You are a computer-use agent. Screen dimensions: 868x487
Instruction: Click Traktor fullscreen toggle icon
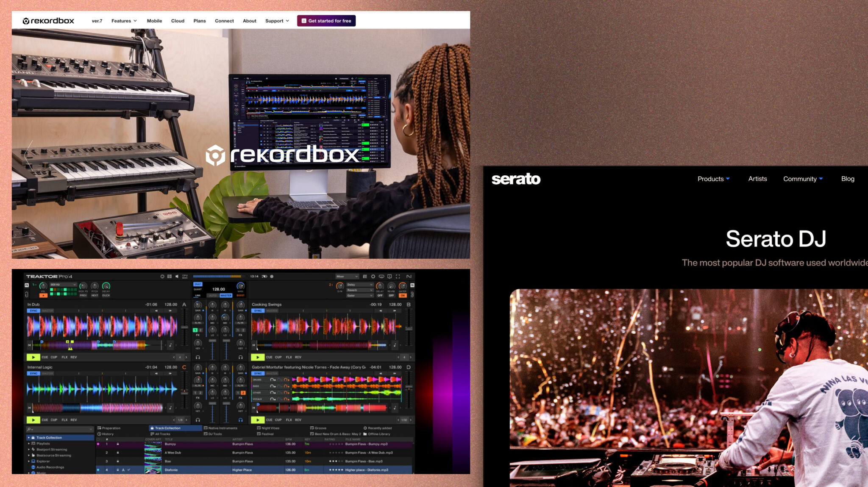pyautogui.click(x=398, y=277)
